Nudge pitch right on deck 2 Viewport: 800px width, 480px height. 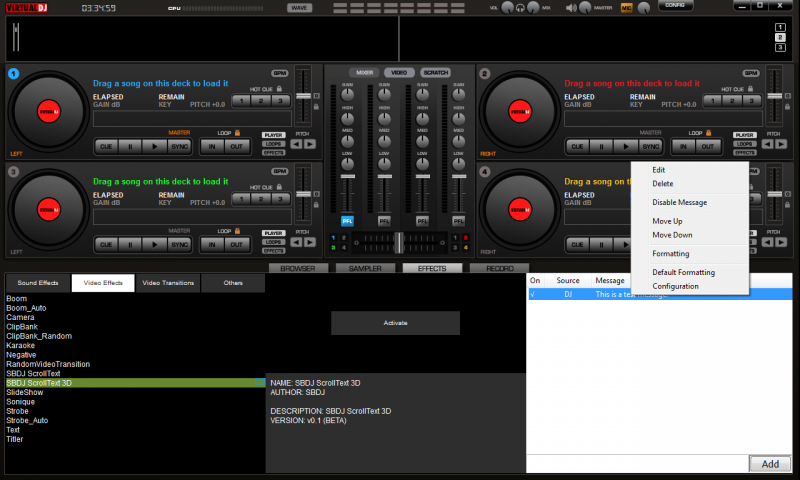click(x=781, y=144)
